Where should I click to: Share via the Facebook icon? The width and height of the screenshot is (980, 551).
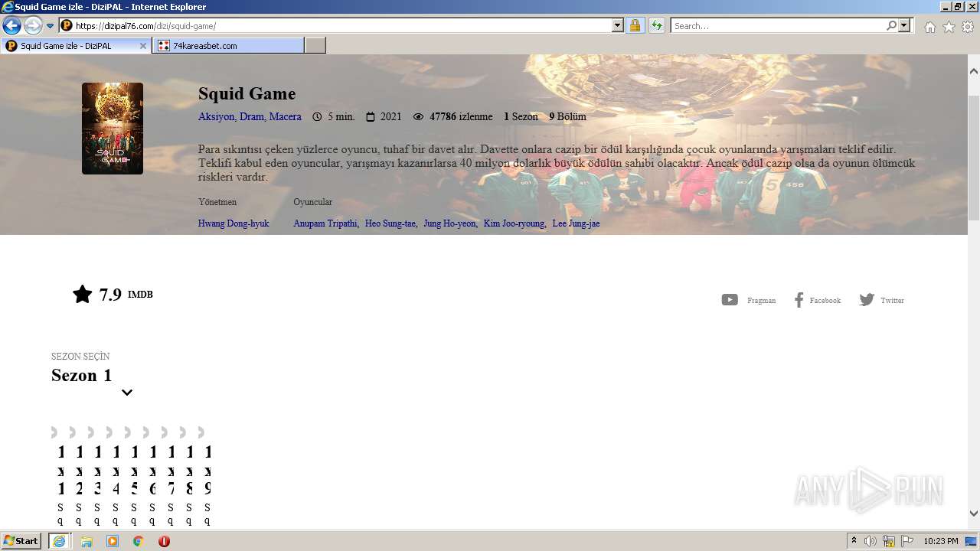pyautogui.click(x=799, y=300)
